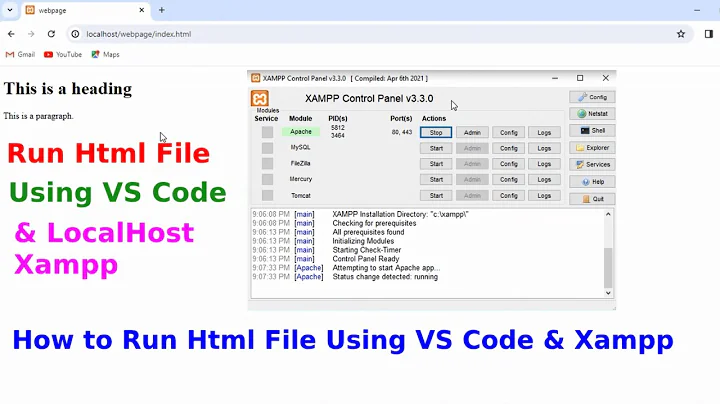Image resolution: width=720 pixels, height=404 pixels.
Task: Open MySQL Config
Action: coord(508,148)
